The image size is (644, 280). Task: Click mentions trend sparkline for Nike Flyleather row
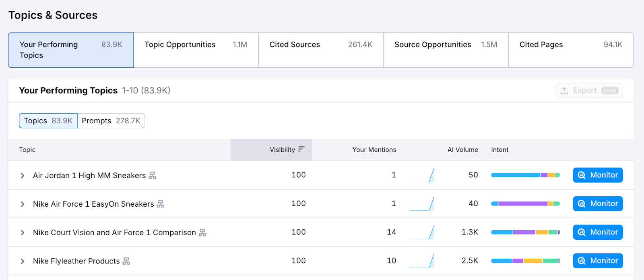[421, 261]
